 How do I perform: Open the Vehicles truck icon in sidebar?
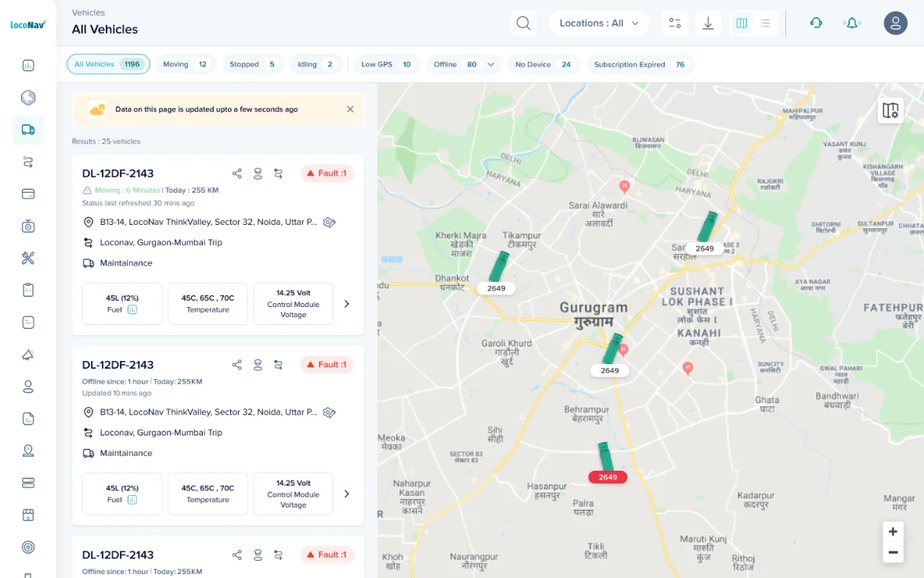click(x=28, y=130)
